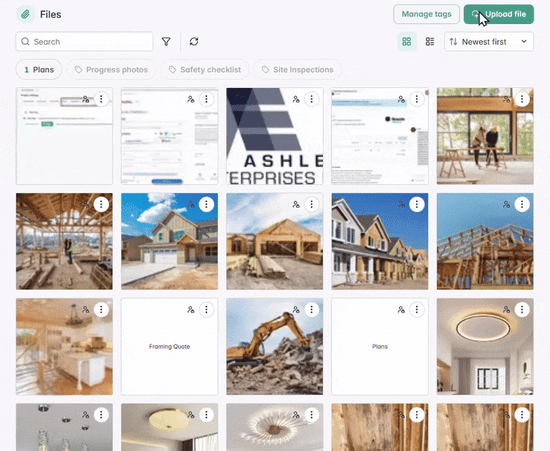The width and height of the screenshot is (550, 451).
Task: Open three-dot menu on Plans file card
Action: click(x=417, y=310)
